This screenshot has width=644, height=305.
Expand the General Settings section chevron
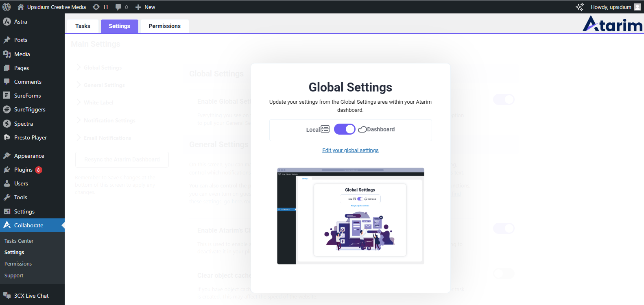click(79, 85)
